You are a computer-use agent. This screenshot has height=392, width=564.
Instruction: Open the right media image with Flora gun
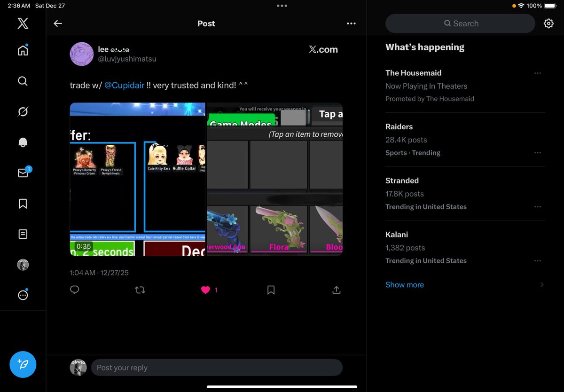tap(275, 180)
